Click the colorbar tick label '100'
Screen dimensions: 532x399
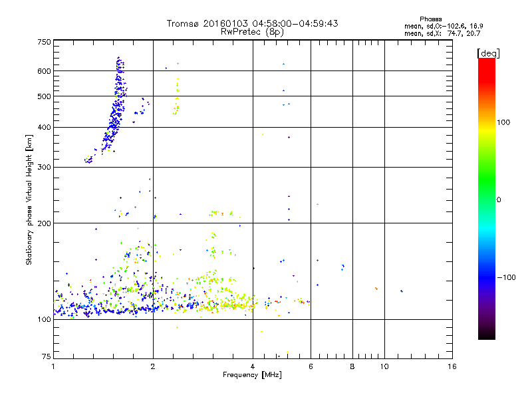pyautogui.click(x=503, y=122)
